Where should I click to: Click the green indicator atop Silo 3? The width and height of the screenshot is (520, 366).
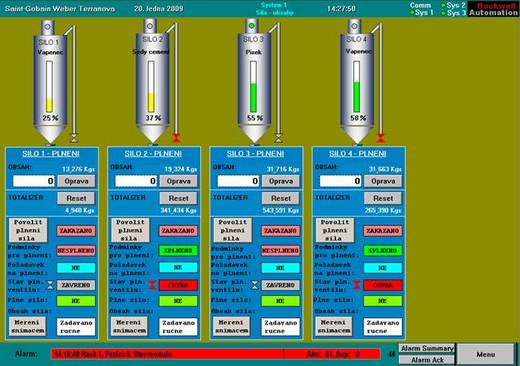click(x=252, y=26)
